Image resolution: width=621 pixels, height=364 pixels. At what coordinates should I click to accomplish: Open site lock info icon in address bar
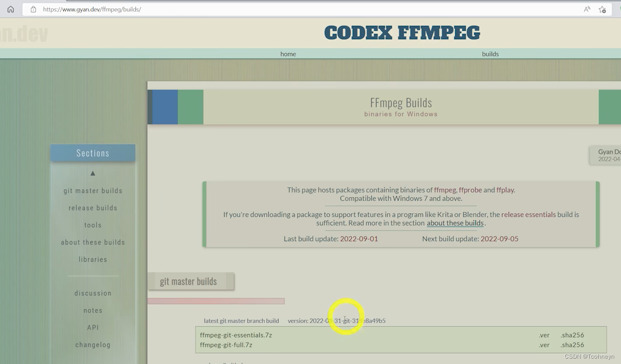[33, 9]
